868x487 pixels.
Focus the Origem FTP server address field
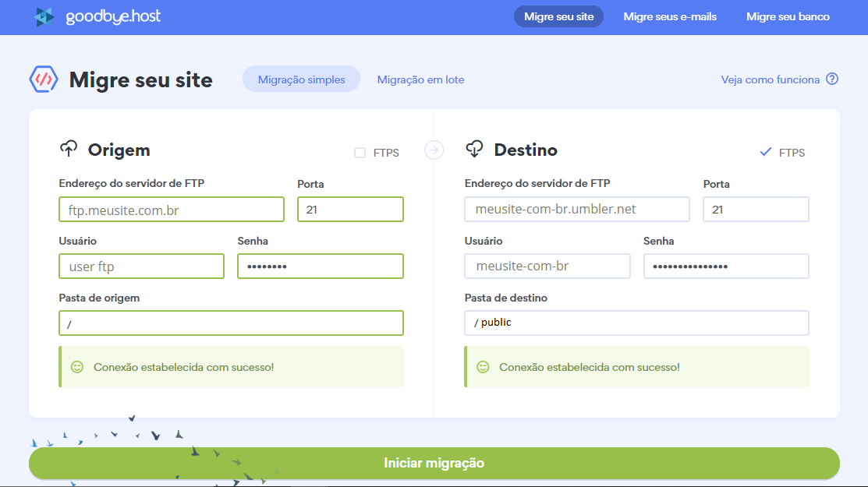pos(172,210)
